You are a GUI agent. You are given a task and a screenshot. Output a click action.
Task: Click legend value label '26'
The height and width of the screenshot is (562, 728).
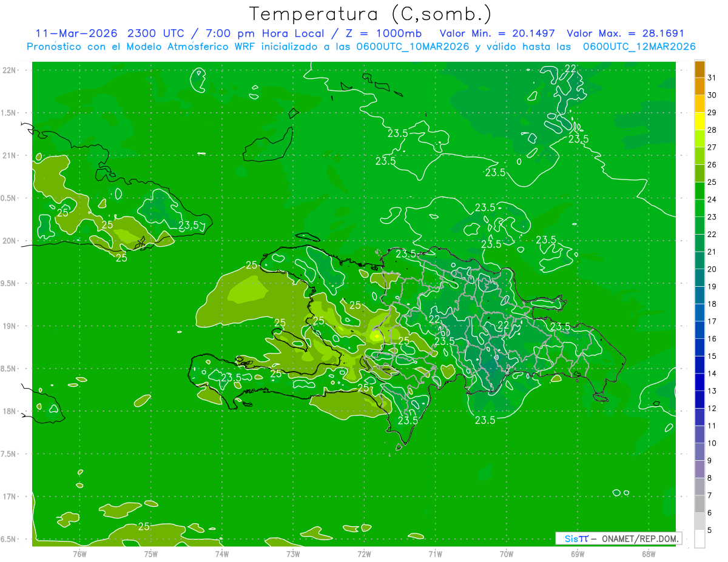click(712, 165)
